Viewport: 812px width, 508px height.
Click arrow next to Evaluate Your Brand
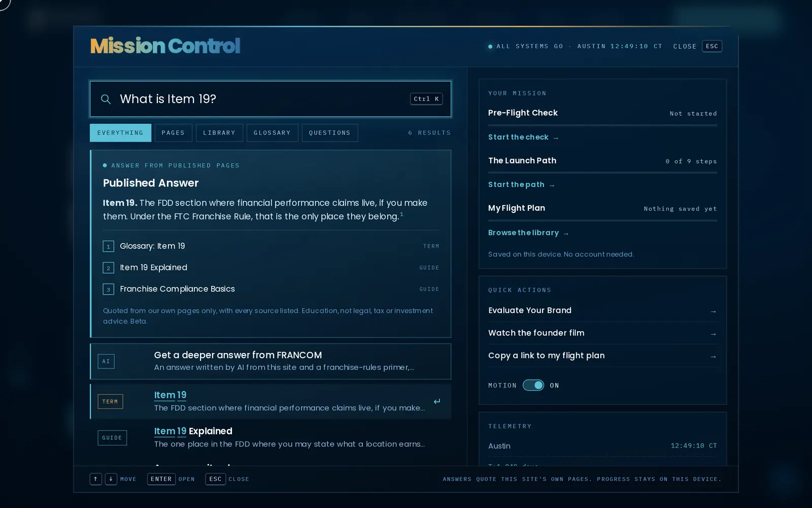pos(713,311)
